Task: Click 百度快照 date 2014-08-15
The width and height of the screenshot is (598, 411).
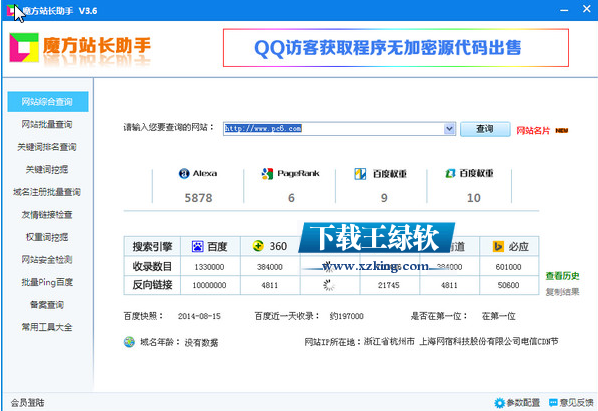Action: [199, 316]
